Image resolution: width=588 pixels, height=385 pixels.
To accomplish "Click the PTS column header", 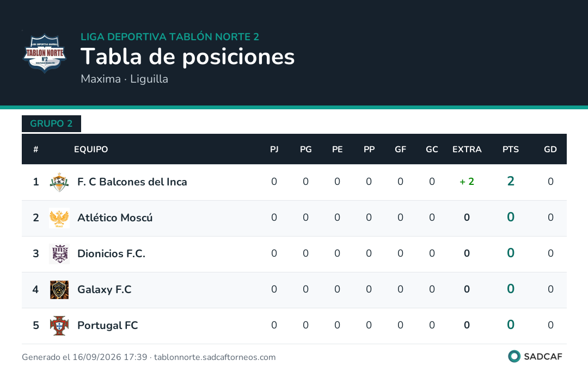I will (x=511, y=150).
